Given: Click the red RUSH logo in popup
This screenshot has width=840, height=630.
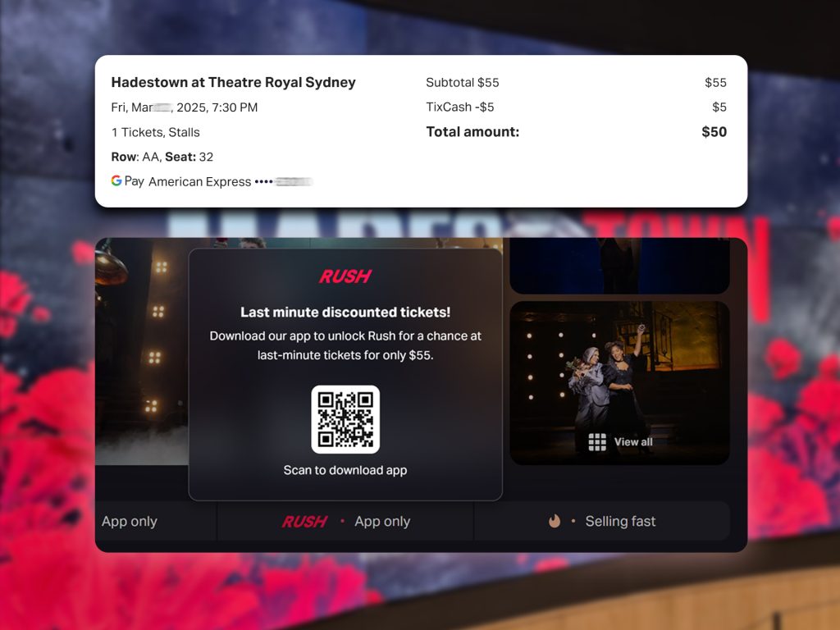Looking at the screenshot, I should point(345,276).
